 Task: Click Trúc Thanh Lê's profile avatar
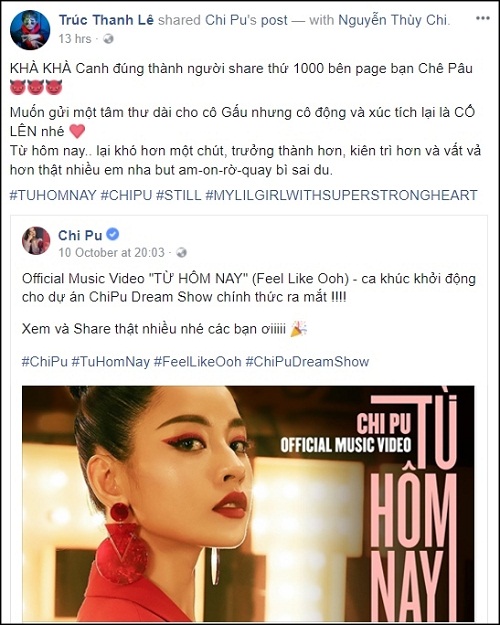(30, 30)
